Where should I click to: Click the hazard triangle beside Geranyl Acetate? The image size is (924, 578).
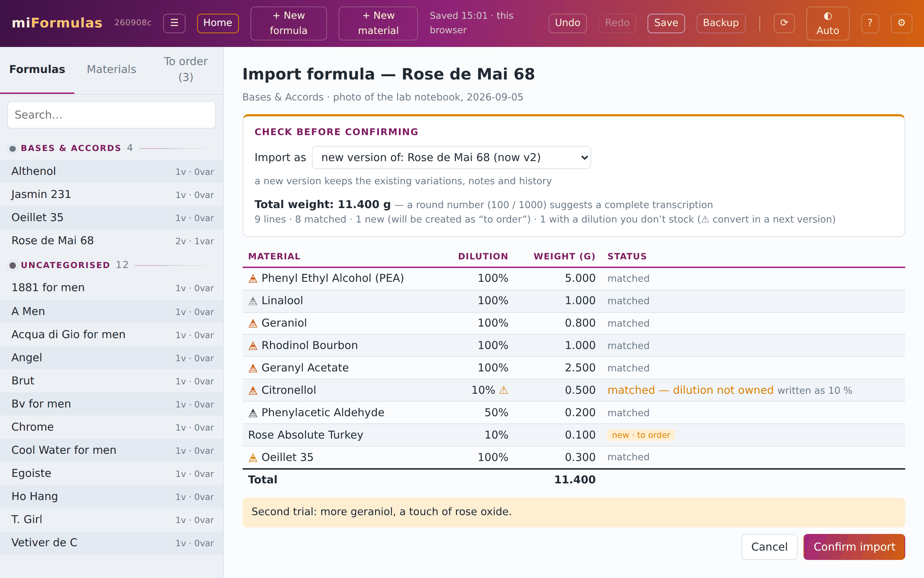pyautogui.click(x=253, y=368)
